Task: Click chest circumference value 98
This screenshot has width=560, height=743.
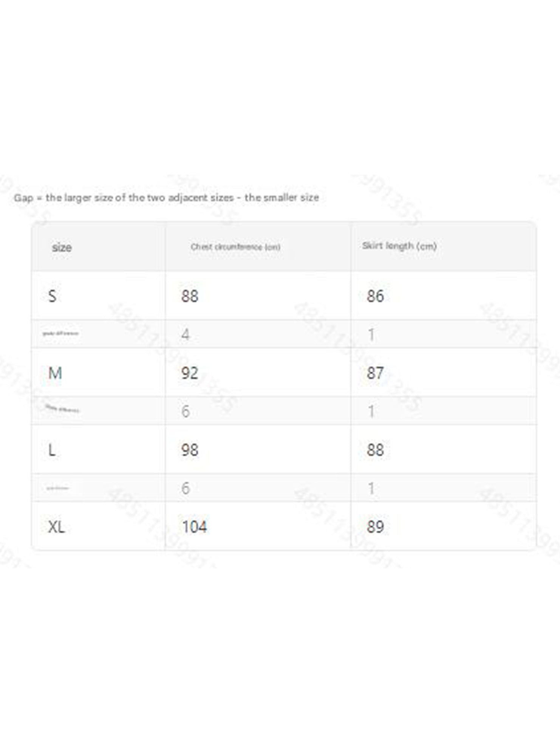Action: 190,450
